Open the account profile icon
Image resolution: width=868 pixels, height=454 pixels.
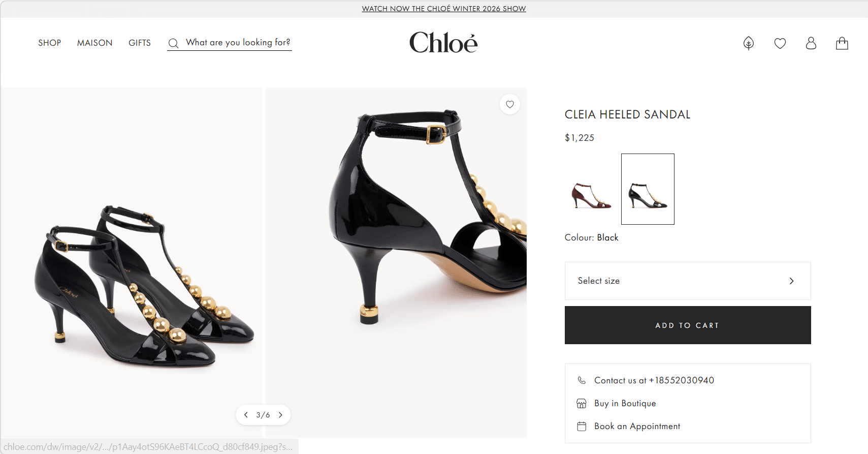(x=811, y=43)
